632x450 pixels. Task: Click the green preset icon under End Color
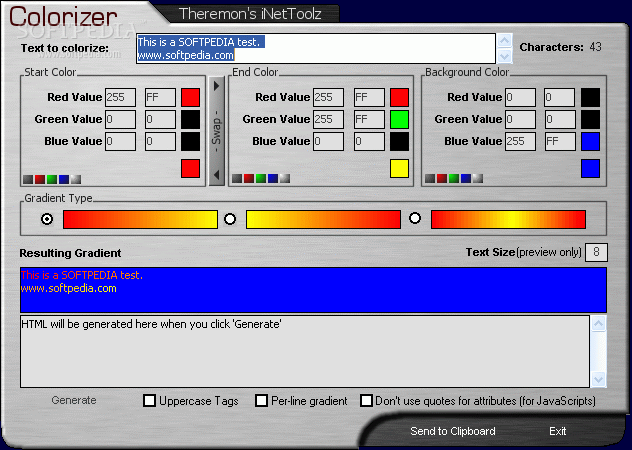[261, 179]
